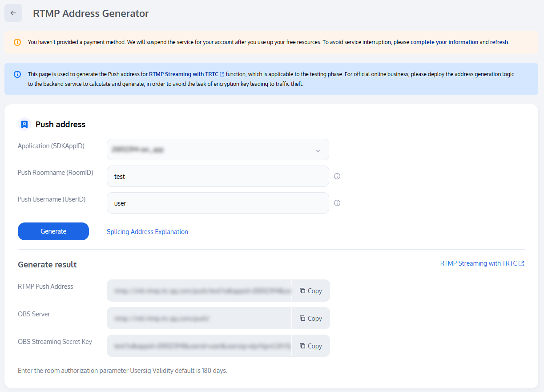The width and height of the screenshot is (544, 392).
Task: Open the Application SDKAppID dropdown
Action: (x=218, y=150)
